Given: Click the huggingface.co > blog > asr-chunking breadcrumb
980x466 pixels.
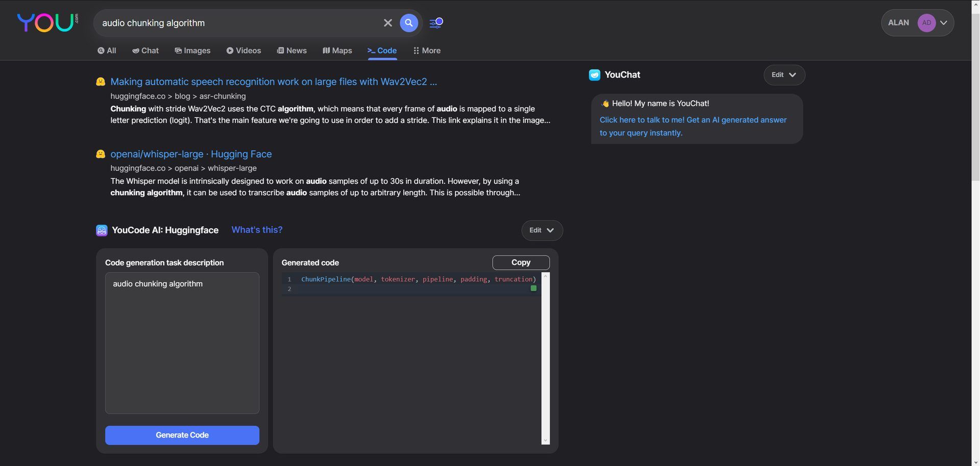Looking at the screenshot, I should tap(178, 96).
